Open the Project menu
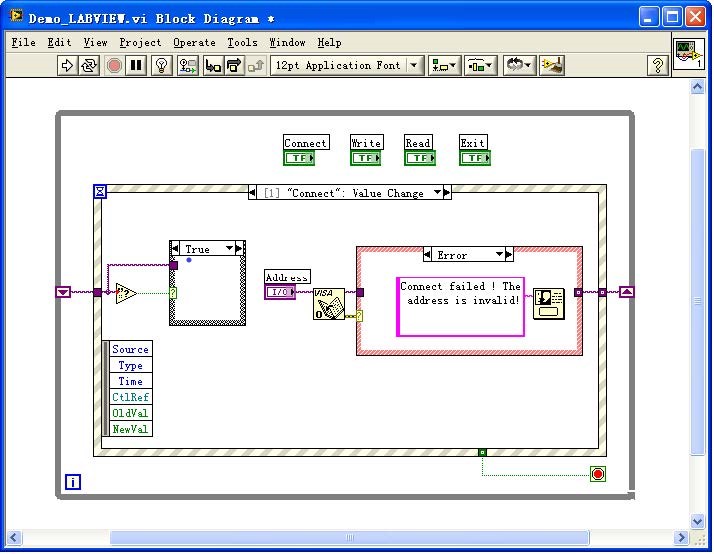This screenshot has height=554, width=714. click(140, 42)
